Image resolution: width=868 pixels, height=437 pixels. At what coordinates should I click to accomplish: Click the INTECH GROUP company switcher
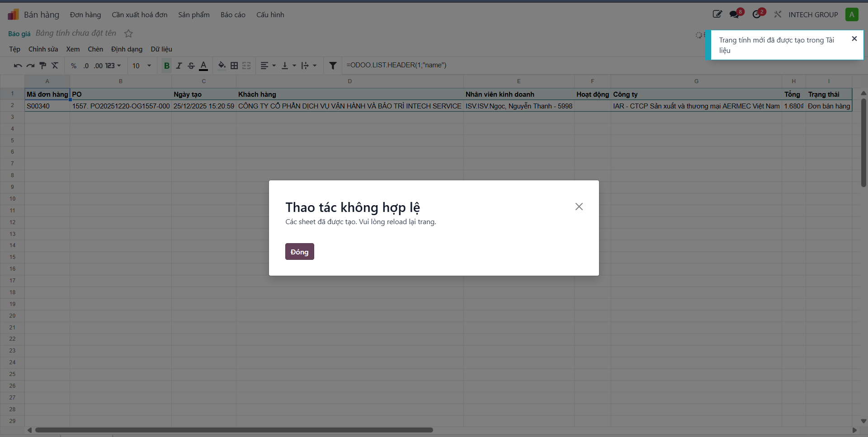click(x=813, y=15)
